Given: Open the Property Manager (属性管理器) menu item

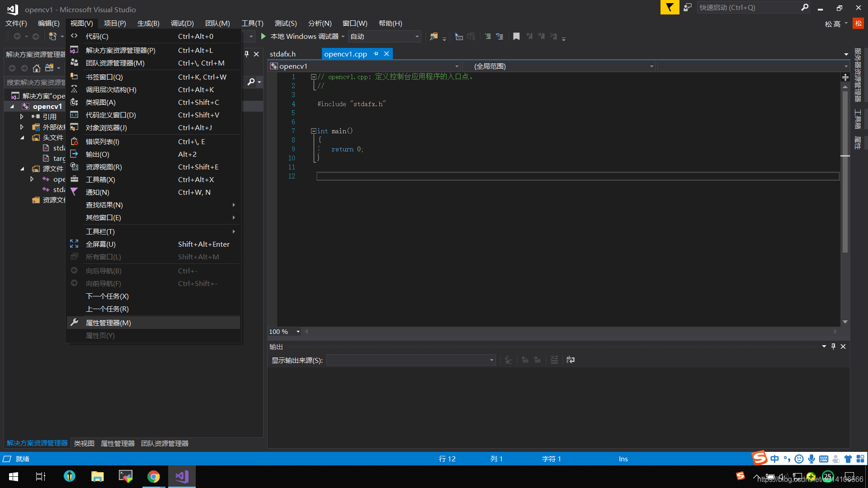Looking at the screenshot, I should click(x=153, y=323).
